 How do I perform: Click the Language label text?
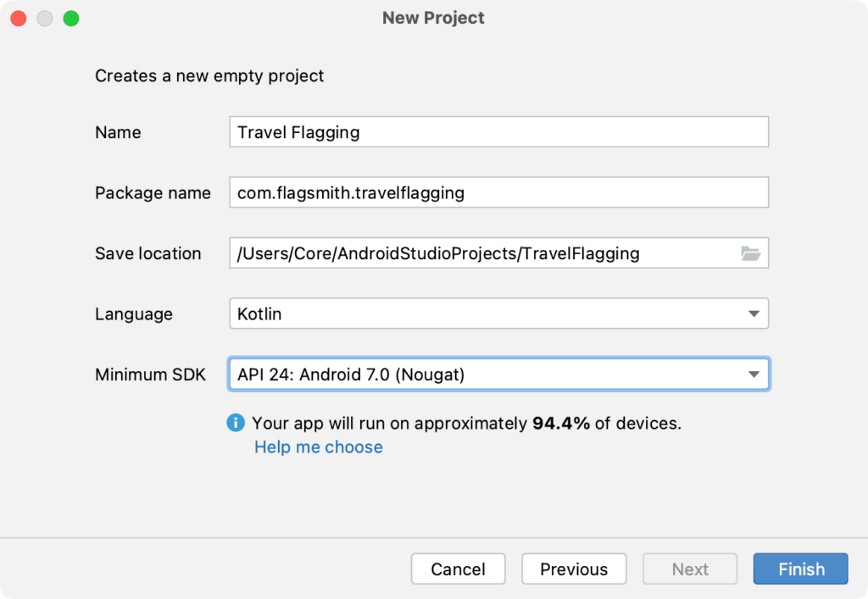[133, 314]
